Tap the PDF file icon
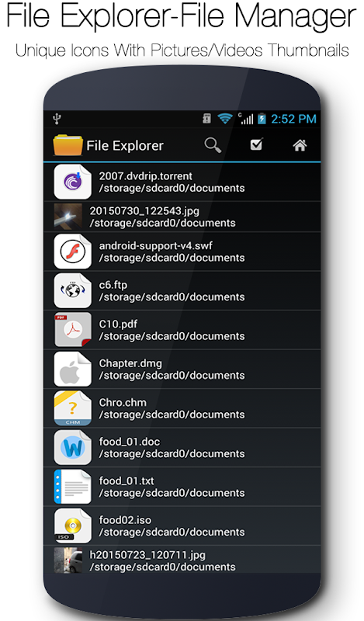The image size is (364, 621). click(73, 330)
